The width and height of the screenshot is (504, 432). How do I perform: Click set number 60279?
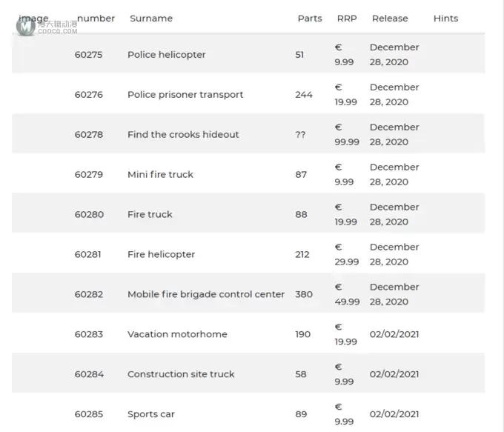point(89,175)
